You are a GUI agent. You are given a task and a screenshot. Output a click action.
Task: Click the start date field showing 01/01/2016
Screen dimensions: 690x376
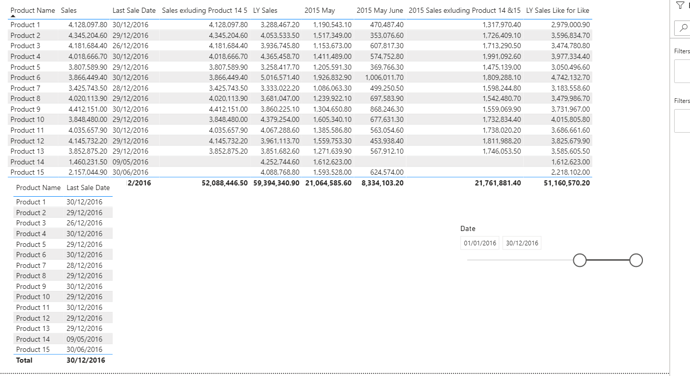tap(480, 243)
